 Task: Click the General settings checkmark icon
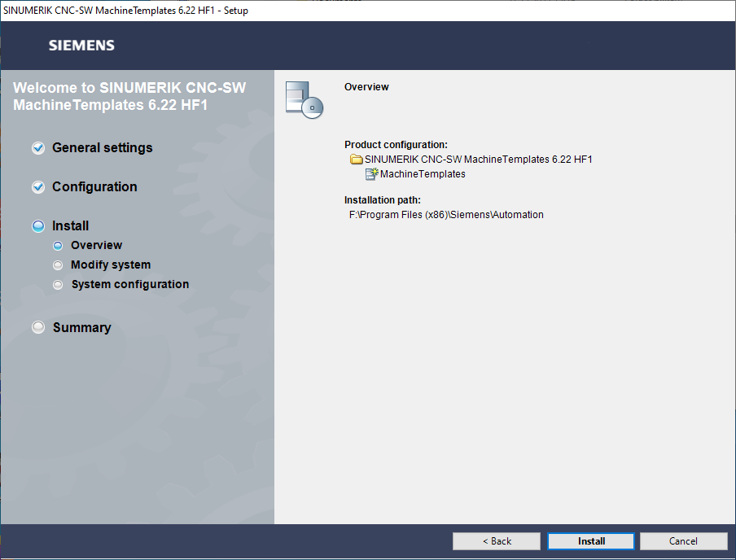(x=38, y=148)
